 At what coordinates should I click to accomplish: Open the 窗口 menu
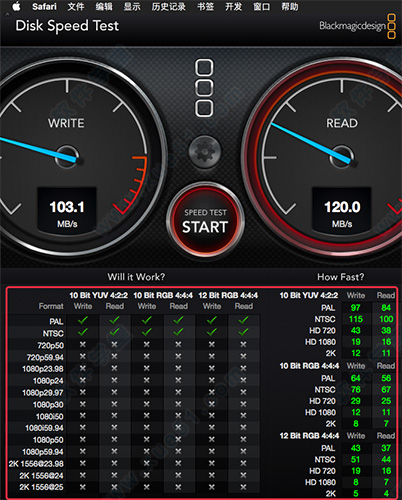(x=262, y=6)
